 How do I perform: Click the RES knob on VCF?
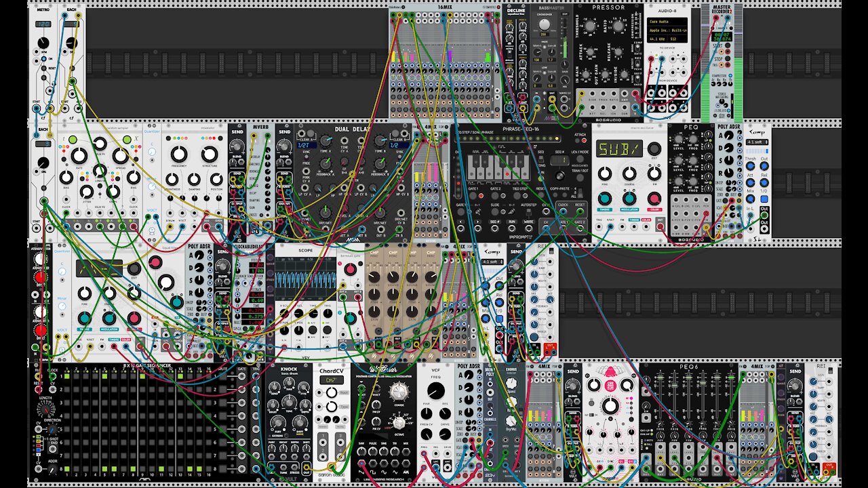[445, 413]
